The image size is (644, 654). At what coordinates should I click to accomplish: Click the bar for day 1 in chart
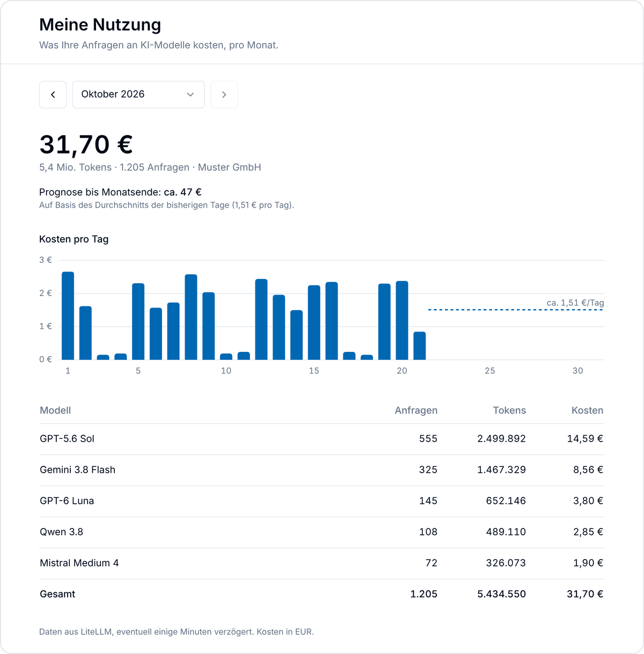point(68,315)
